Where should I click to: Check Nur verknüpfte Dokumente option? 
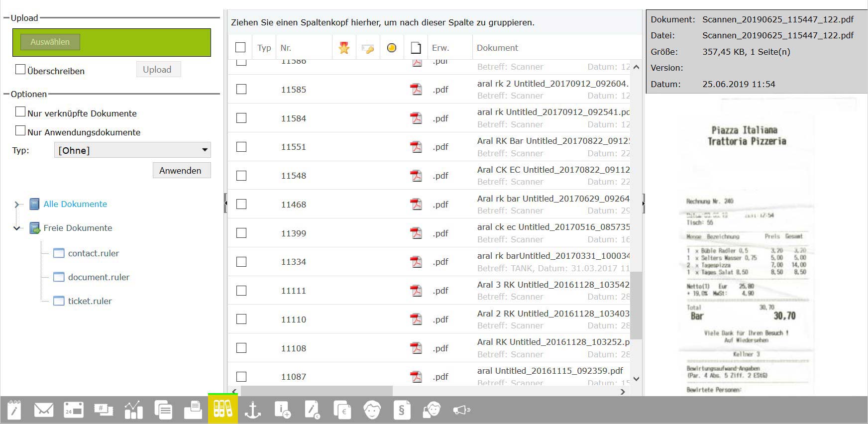pyautogui.click(x=20, y=111)
